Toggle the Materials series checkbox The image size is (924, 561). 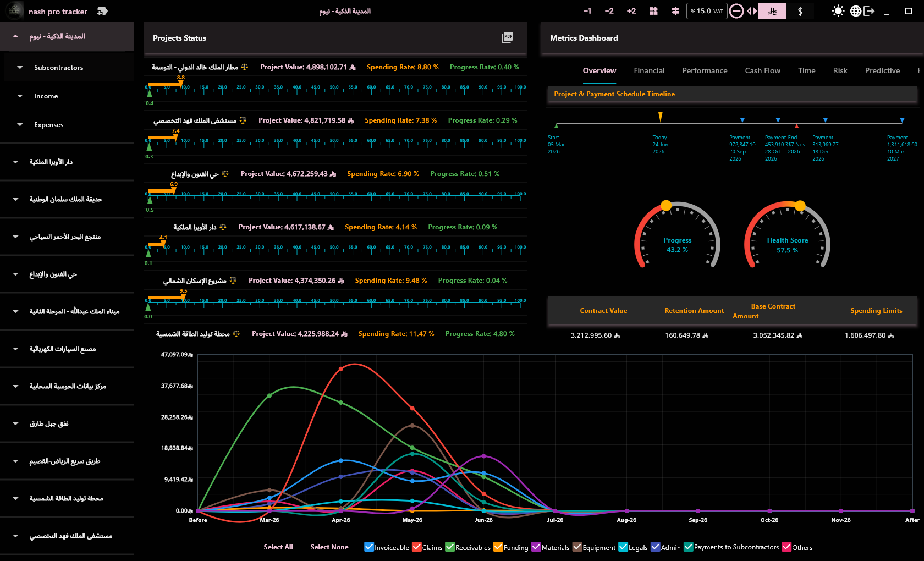pos(536,547)
